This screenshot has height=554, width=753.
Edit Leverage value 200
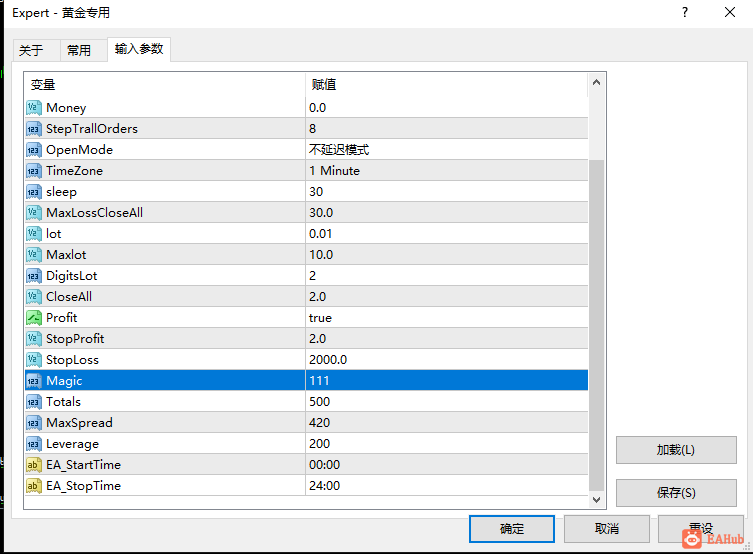click(x=447, y=444)
